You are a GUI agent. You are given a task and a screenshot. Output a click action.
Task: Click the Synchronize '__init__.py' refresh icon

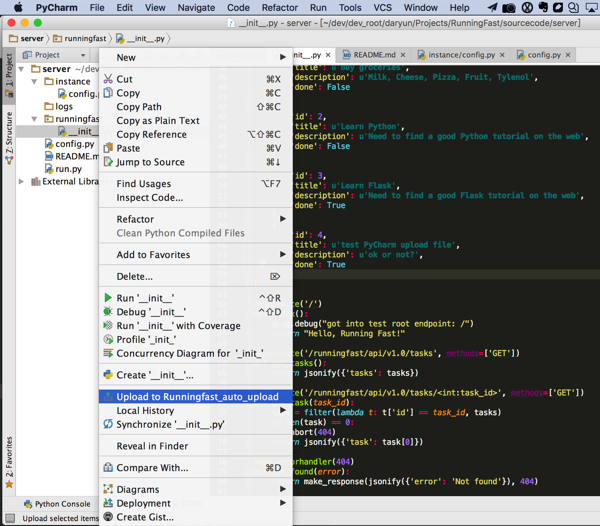pos(108,424)
